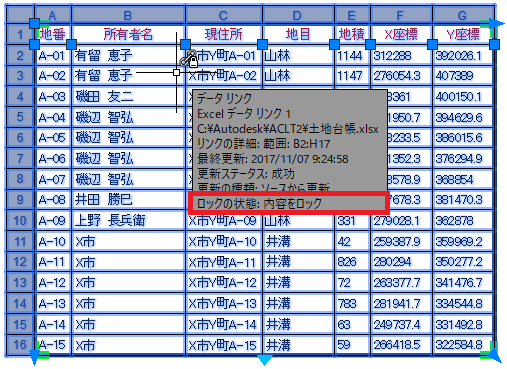Select column header F

pos(400,15)
